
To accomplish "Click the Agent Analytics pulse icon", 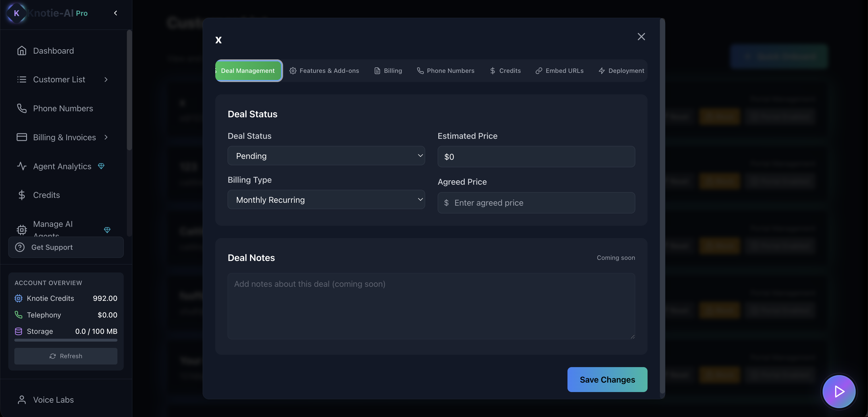I will pyautogui.click(x=22, y=166).
